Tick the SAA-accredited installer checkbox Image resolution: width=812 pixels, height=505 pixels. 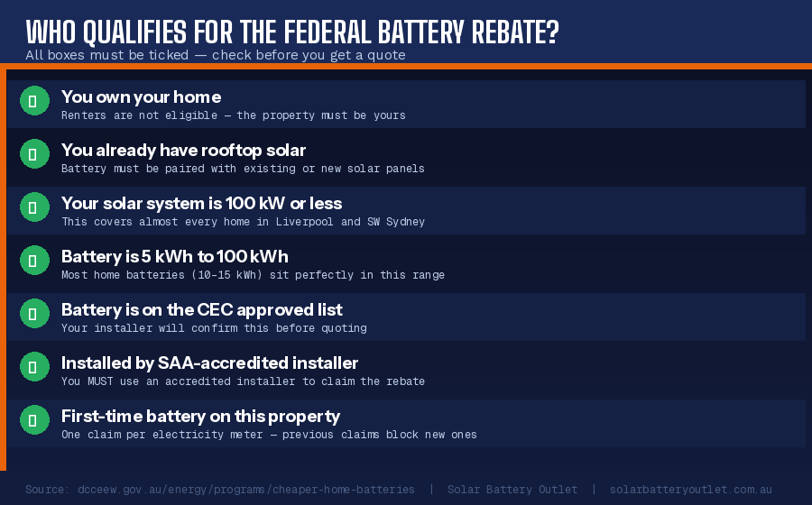pyautogui.click(x=32, y=367)
